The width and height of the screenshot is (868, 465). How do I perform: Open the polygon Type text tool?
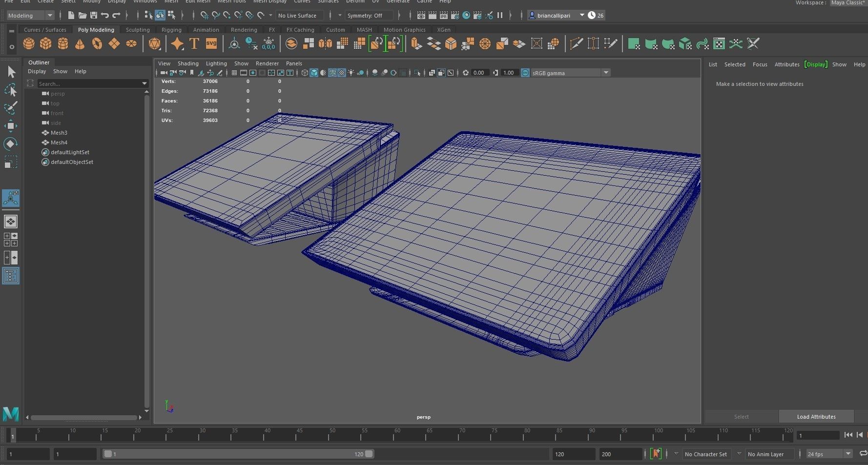coord(194,44)
